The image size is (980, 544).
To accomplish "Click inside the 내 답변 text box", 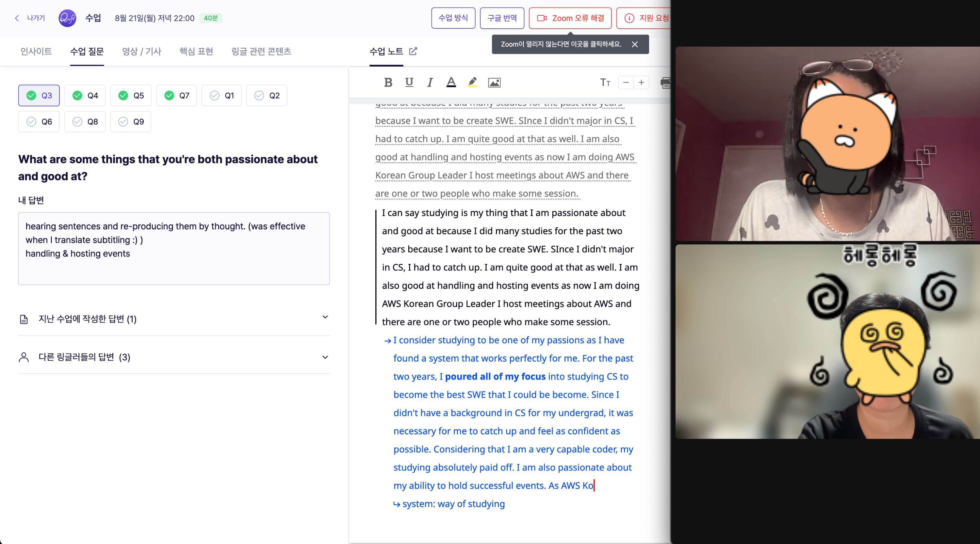I will [173, 266].
